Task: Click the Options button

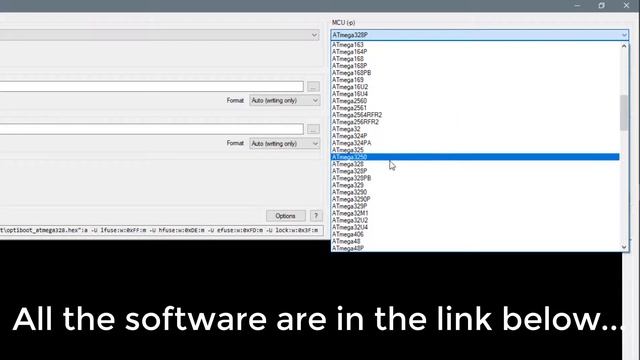Action: (286, 216)
